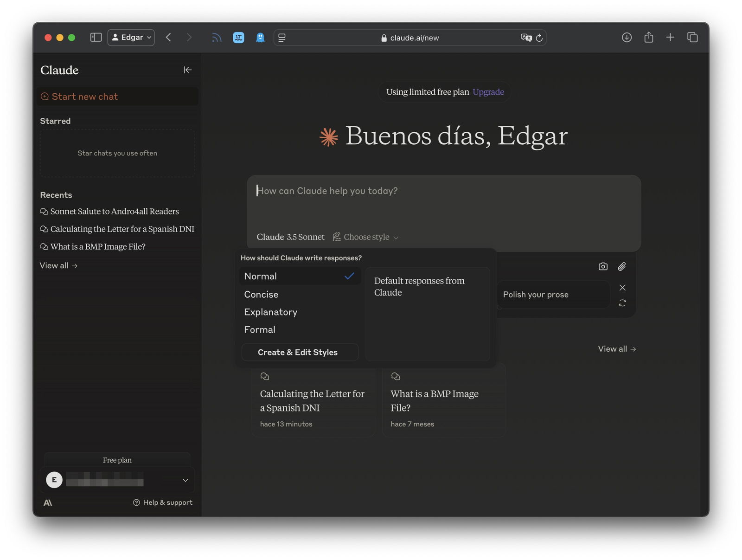Click the Anthropic logo in sidebar footer
This screenshot has width=742, height=560.
click(48, 502)
